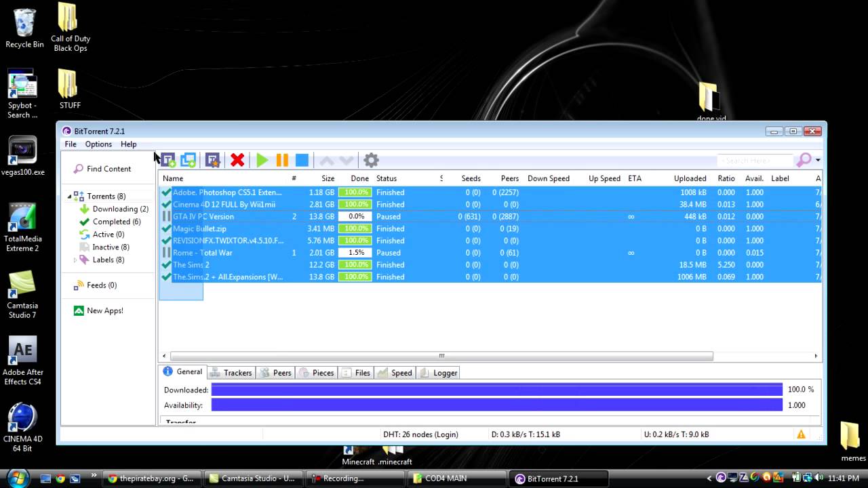The height and width of the screenshot is (488, 868).
Task: Open the File menu
Action: [x=71, y=144]
